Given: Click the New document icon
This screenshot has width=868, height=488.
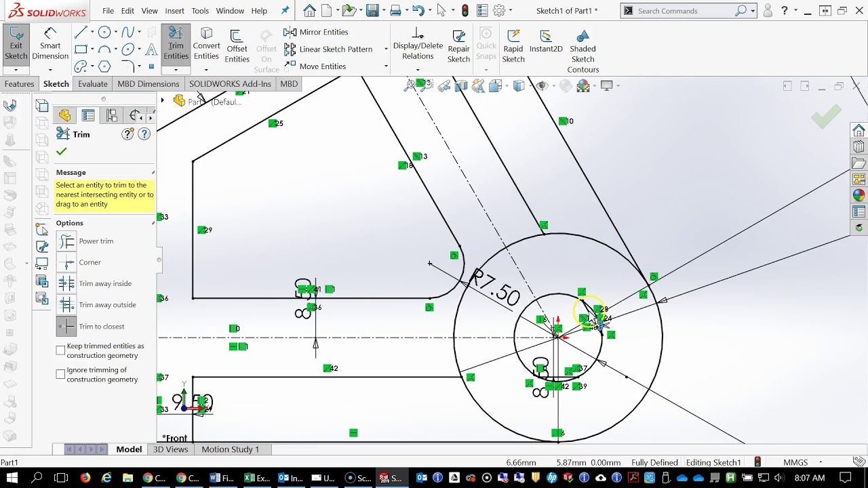Looking at the screenshot, I should (x=326, y=10).
